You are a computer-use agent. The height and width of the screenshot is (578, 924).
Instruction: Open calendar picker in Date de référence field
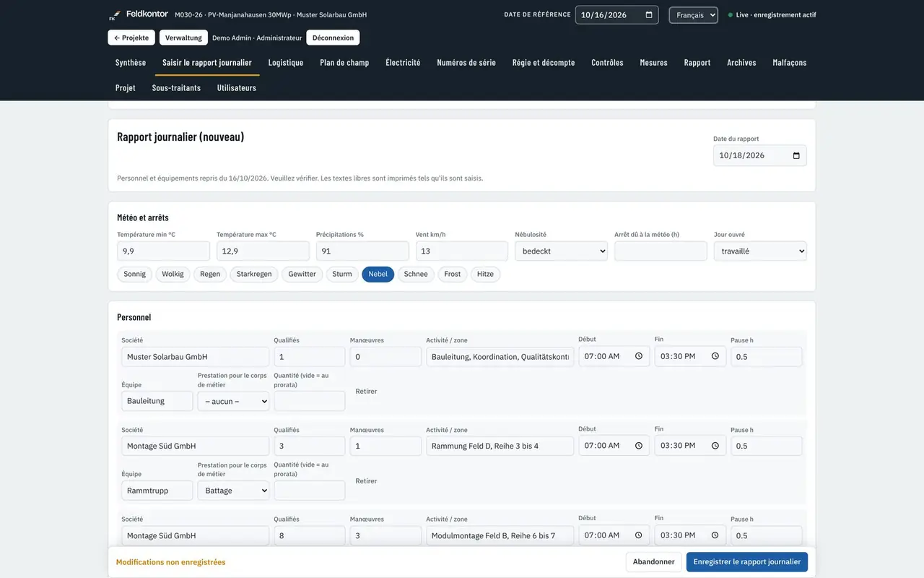(649, 14)
